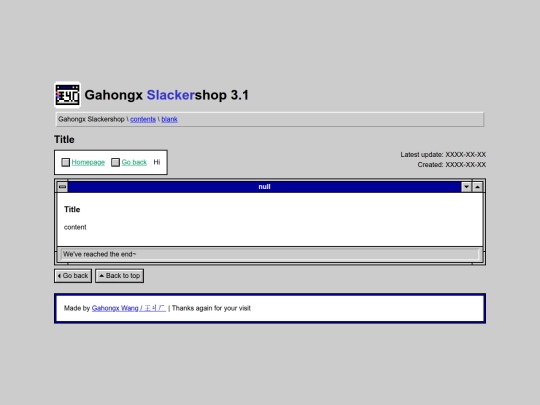Click the page Title heading above navigation
The width and height of the screenshot is (540, 405).
pyautogui.click(x=64, y=139)
